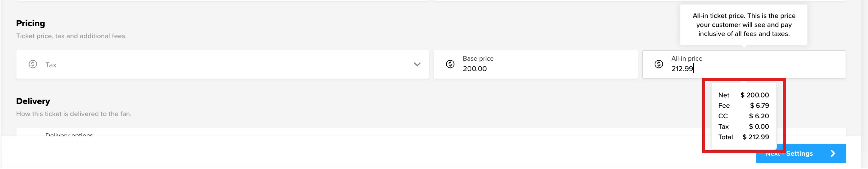Click the All-in ticket price tooltip
The height and width of the screenshot is (169, 868).
click(x=743, y=25)
